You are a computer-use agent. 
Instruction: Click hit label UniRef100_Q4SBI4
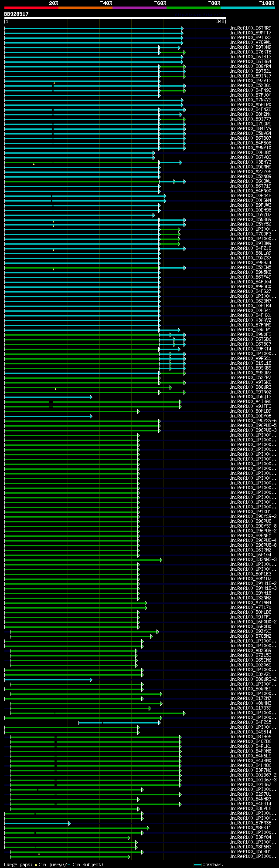coord(251,732)
